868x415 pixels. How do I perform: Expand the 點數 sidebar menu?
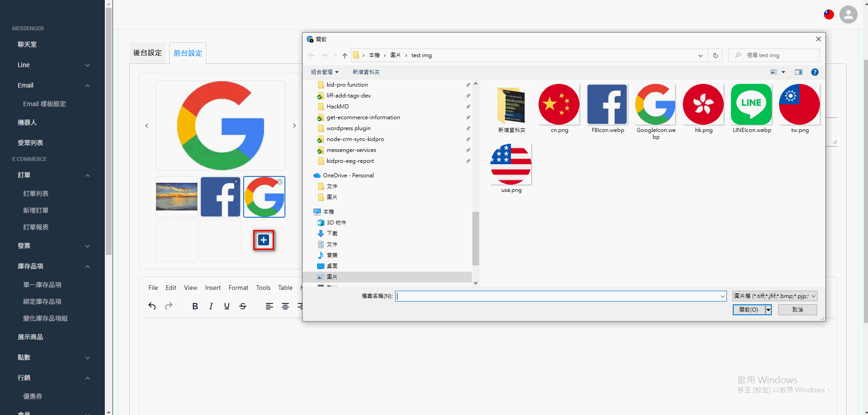(88, 358)
